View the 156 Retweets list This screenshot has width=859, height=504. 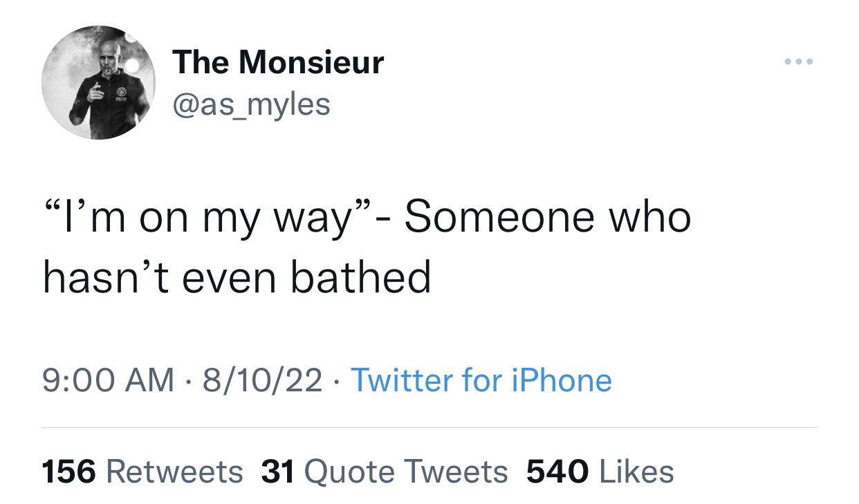[142, 472]
